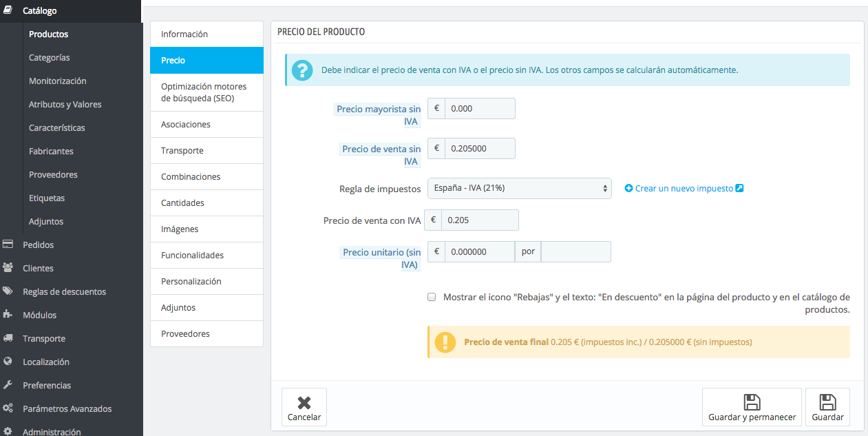
Task: Click the Preferencias wrench icon
Action: point(8,385)
